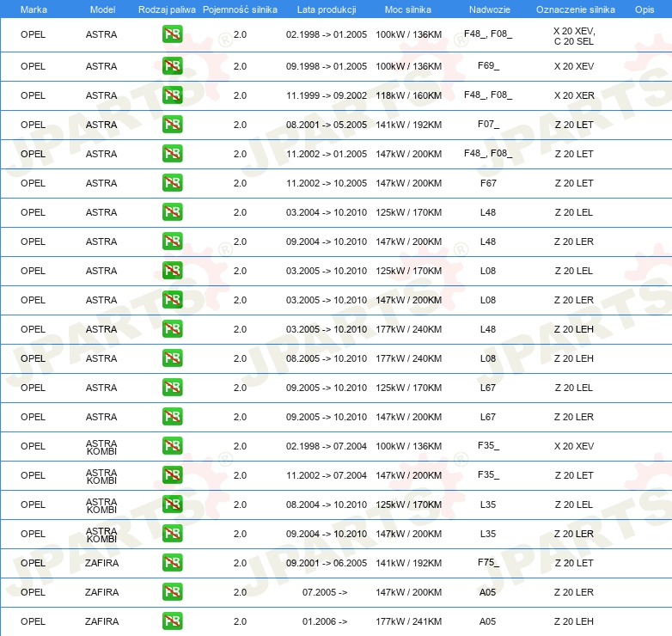Click the Moc silnika column header

408,9
